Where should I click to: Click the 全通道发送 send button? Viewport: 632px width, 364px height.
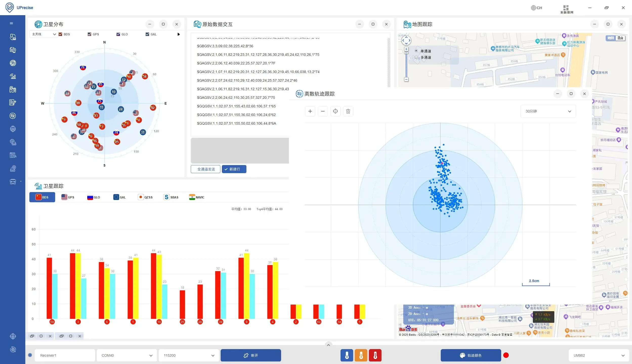click(x=206, y=169)
